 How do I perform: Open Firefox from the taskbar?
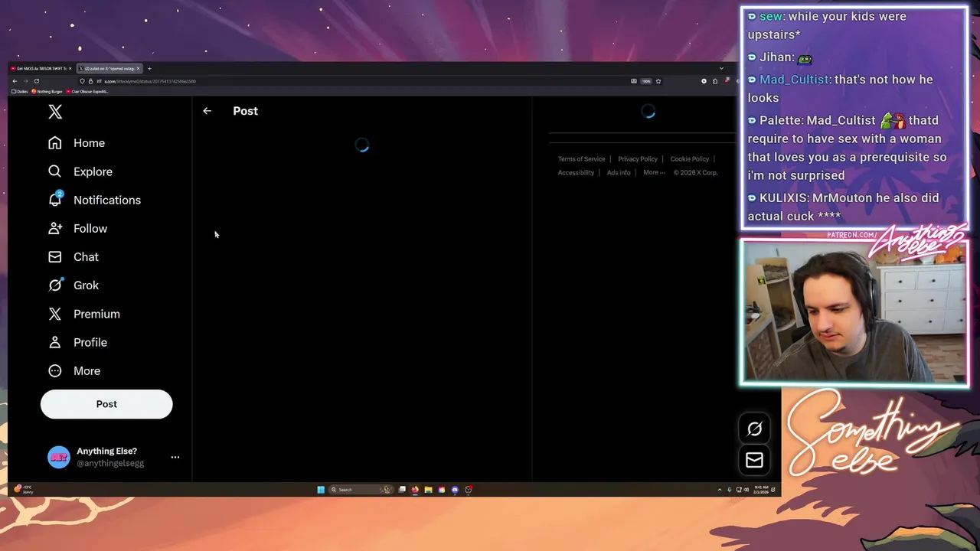coord(415,490)
